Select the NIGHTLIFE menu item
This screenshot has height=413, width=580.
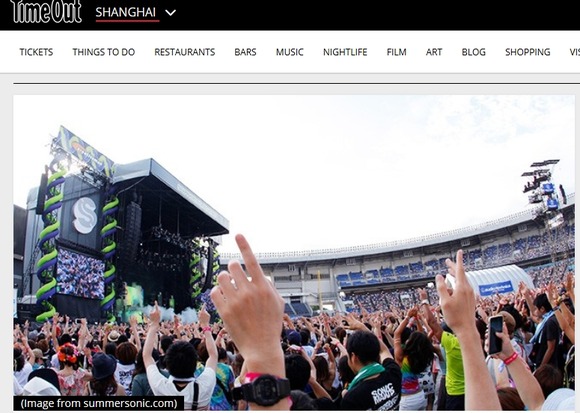tap(345, 52)
